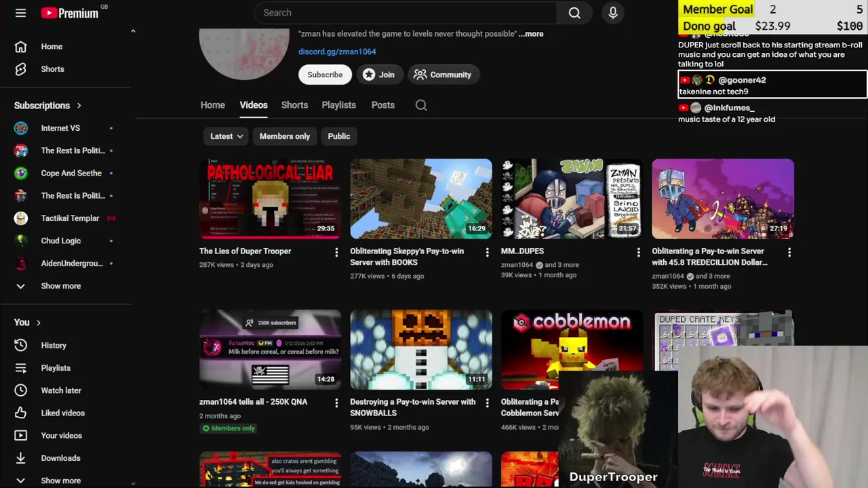Click the Join membership button
868x488 pixels.
tap(378, 75)
